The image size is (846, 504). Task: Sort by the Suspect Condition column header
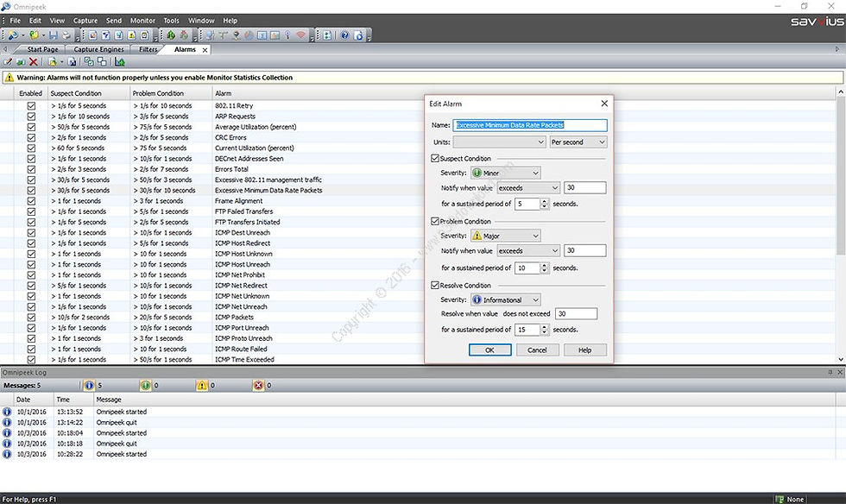(89, 93)
